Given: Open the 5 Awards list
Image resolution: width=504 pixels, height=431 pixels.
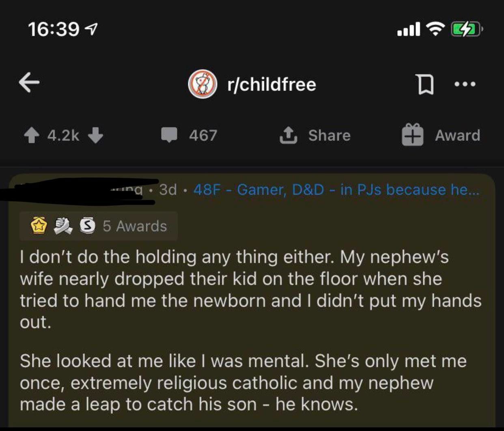Looking at the screenshot, I should 135,226.
